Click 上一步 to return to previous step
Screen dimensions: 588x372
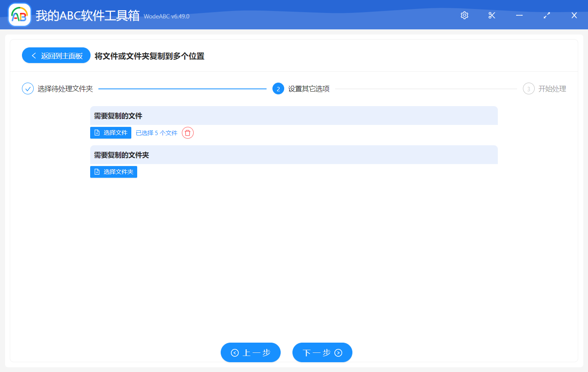point(250,352)
